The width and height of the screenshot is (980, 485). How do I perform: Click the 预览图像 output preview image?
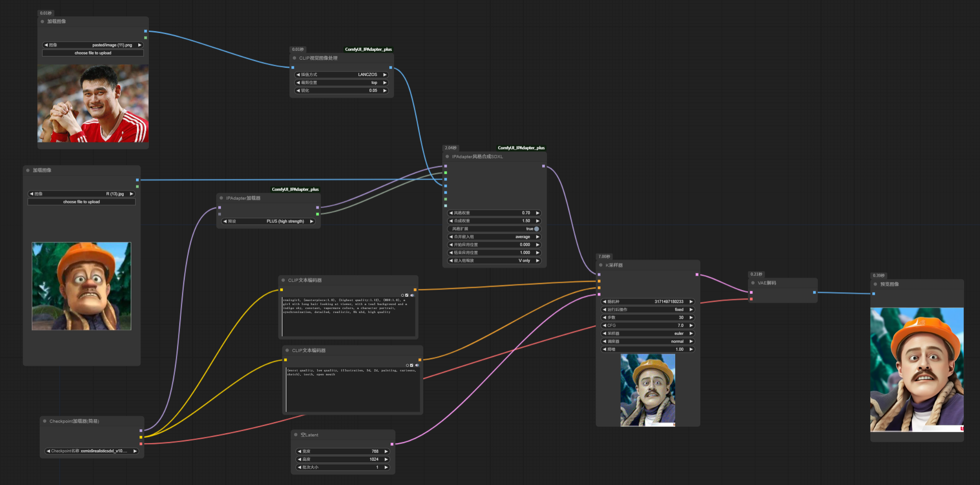click(917, 370)
